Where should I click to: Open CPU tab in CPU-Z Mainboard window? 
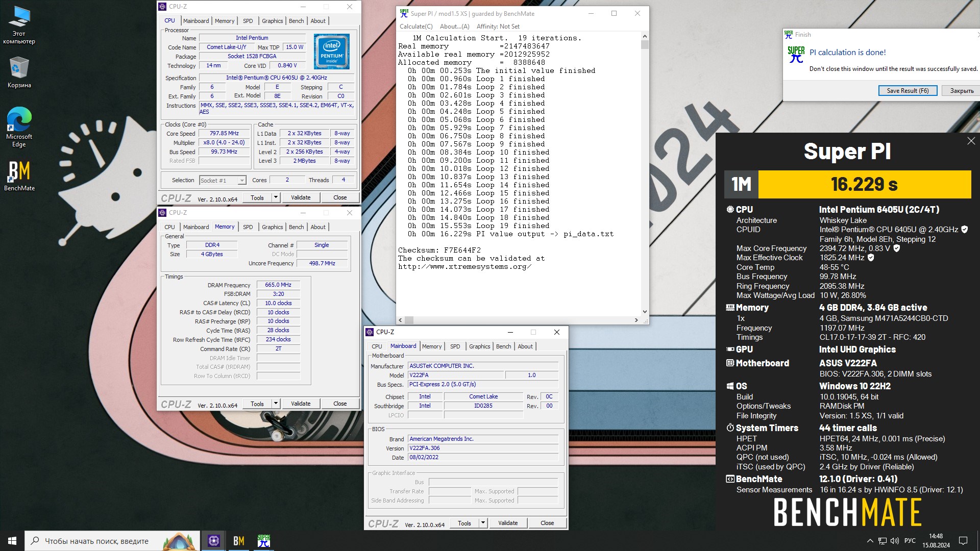point(377,346)
